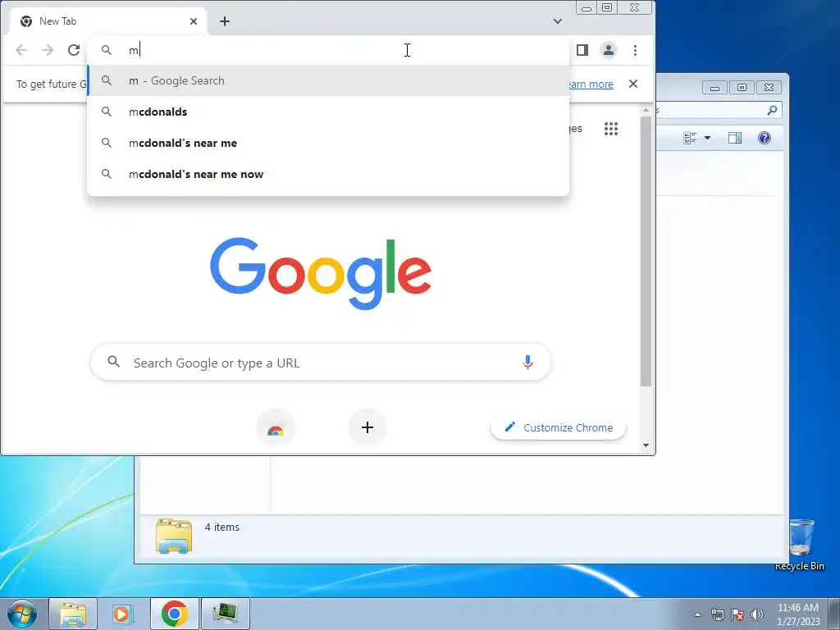840x630 pixels.
Task: Click the address bar containing 'm'
Action: point(328,50)
